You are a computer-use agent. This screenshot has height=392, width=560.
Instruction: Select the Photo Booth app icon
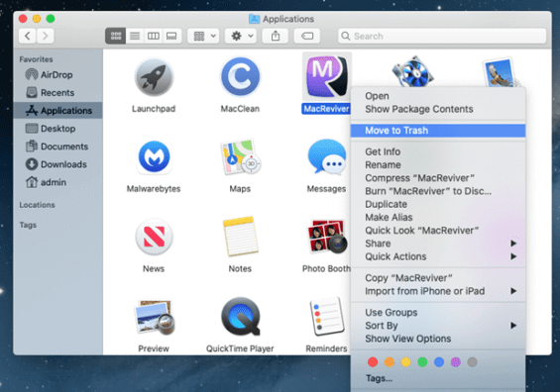point(327,237)
